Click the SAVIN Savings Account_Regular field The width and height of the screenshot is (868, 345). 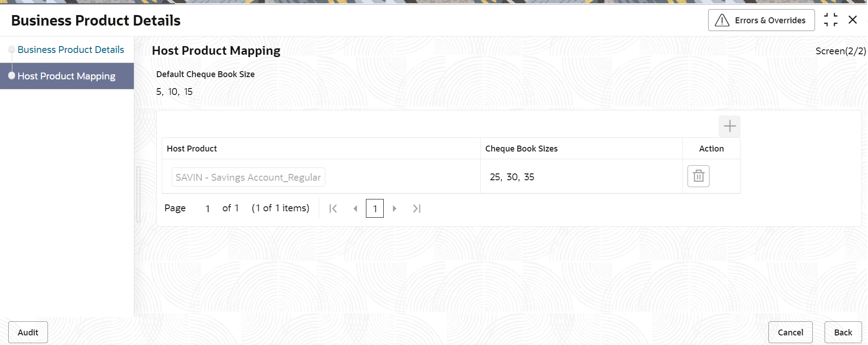248,177
